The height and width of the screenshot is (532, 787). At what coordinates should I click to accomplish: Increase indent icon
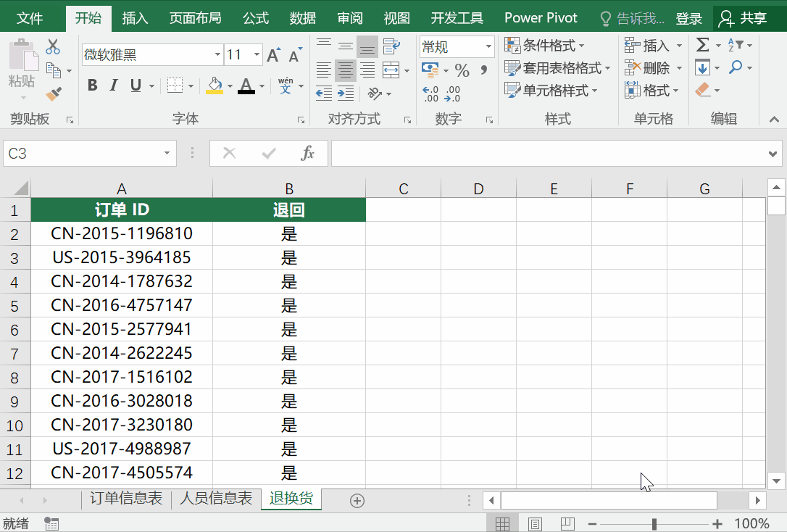346,93
